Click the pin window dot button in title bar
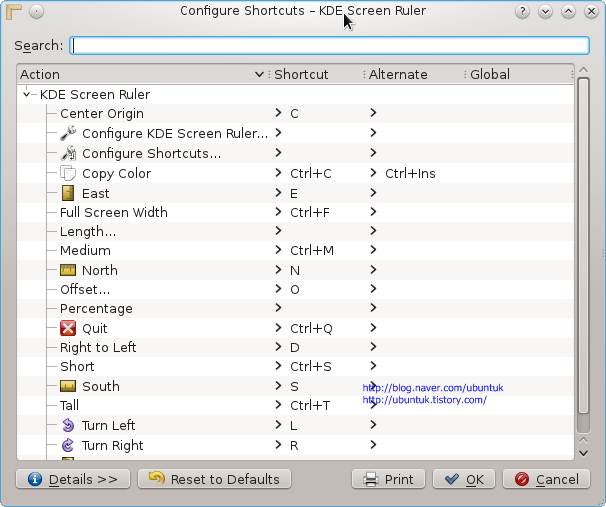The image size is (606, 507). click(36, 12)
